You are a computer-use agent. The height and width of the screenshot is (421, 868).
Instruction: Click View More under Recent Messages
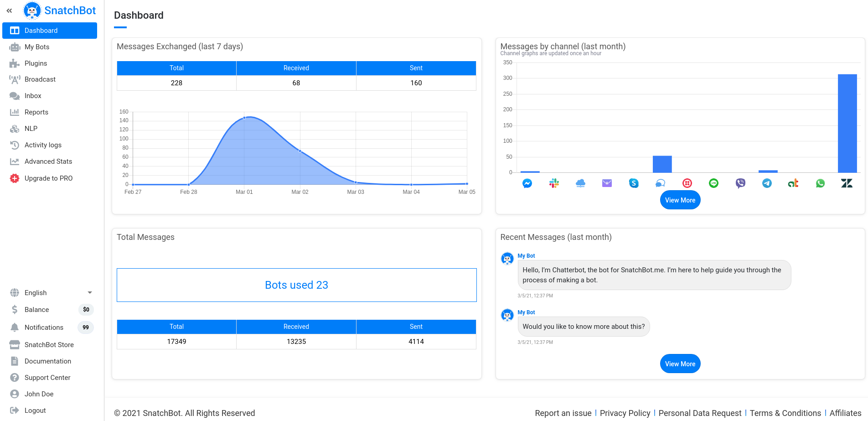click(680, 364)
